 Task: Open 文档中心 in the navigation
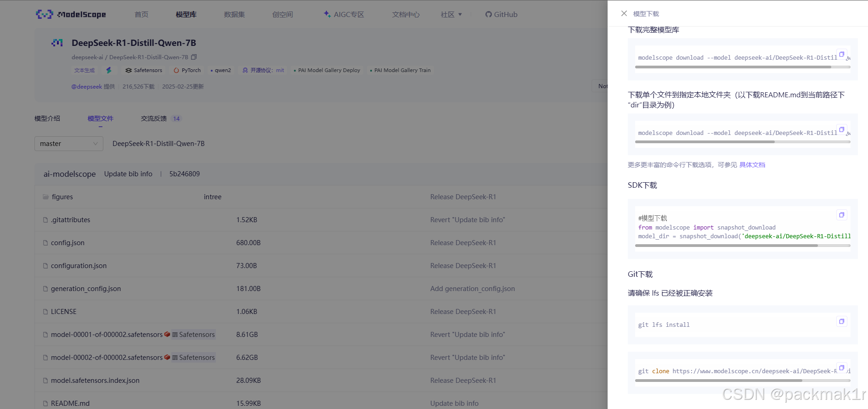click(406, 15)
